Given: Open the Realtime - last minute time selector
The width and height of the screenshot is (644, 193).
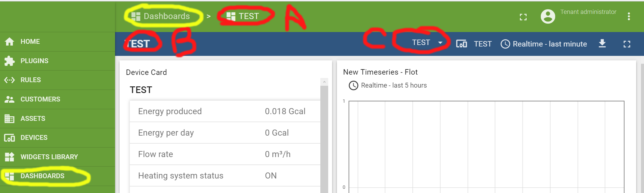Looking at the screenshot, I should [543, 44].
